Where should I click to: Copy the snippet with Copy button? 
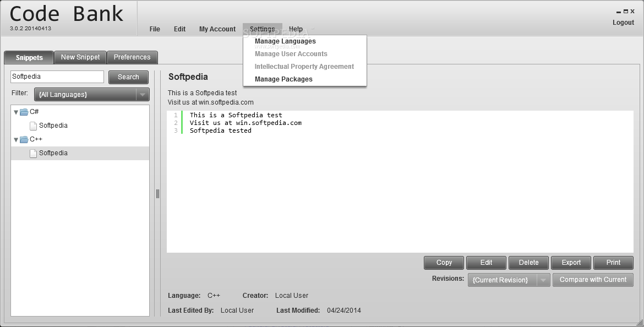click(444, 263)
